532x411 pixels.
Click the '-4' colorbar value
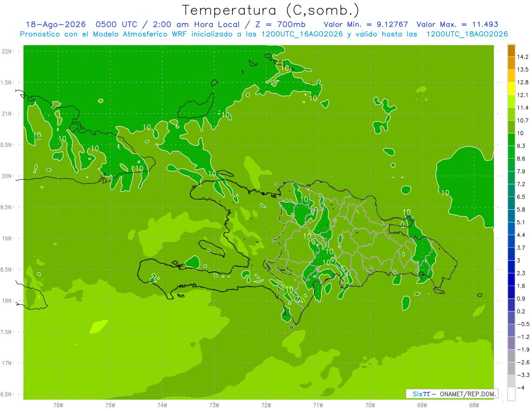[x=521, y=388]
